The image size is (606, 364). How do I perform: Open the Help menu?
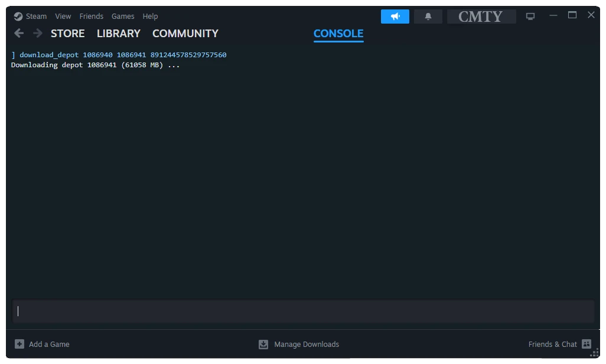pos(150,16)
